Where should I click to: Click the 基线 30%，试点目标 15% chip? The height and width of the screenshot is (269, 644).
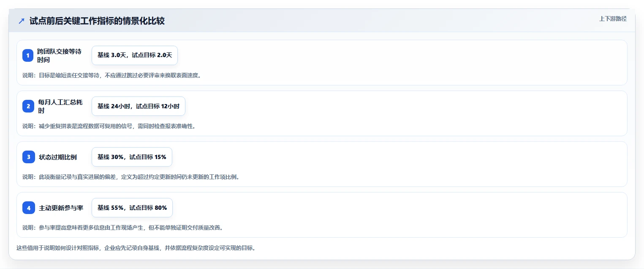click(132, 157)
